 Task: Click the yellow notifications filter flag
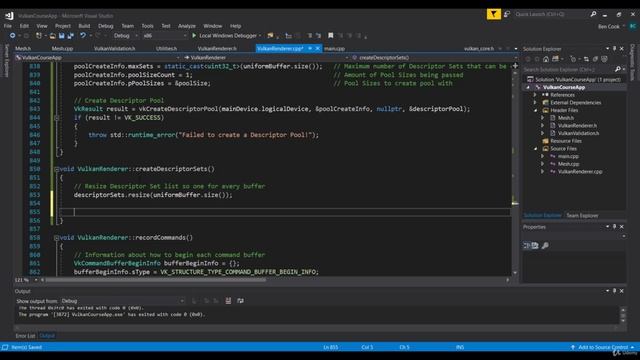493,14
